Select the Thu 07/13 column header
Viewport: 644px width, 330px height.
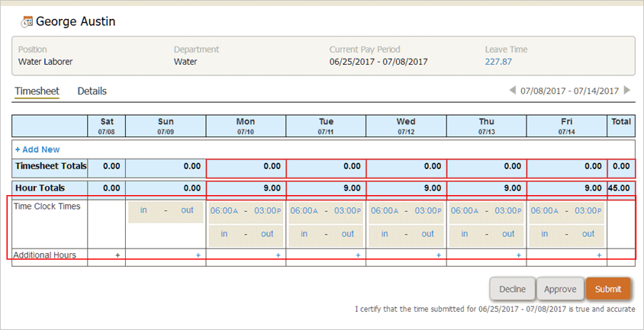[486, 126]
